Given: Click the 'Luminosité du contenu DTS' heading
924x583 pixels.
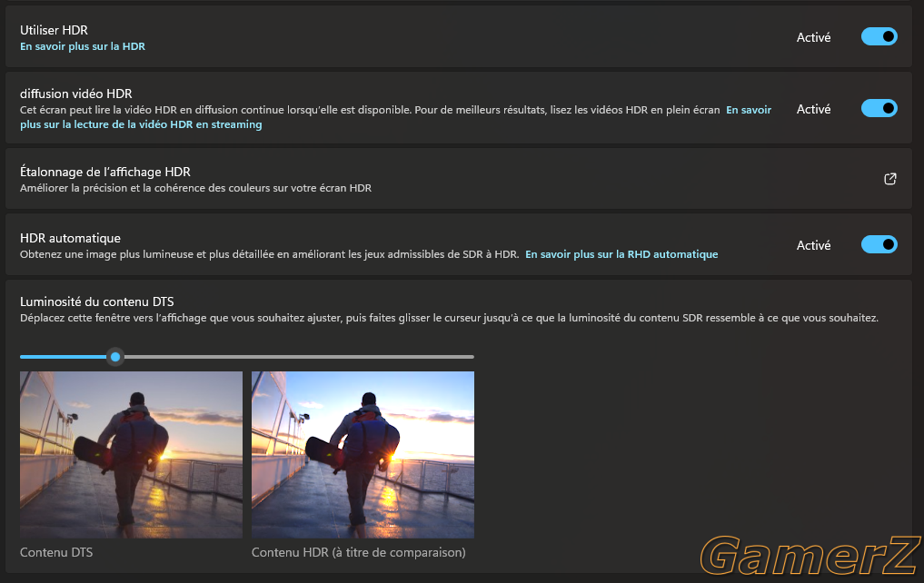Looking at the screenshot, I should pos(96,301).
